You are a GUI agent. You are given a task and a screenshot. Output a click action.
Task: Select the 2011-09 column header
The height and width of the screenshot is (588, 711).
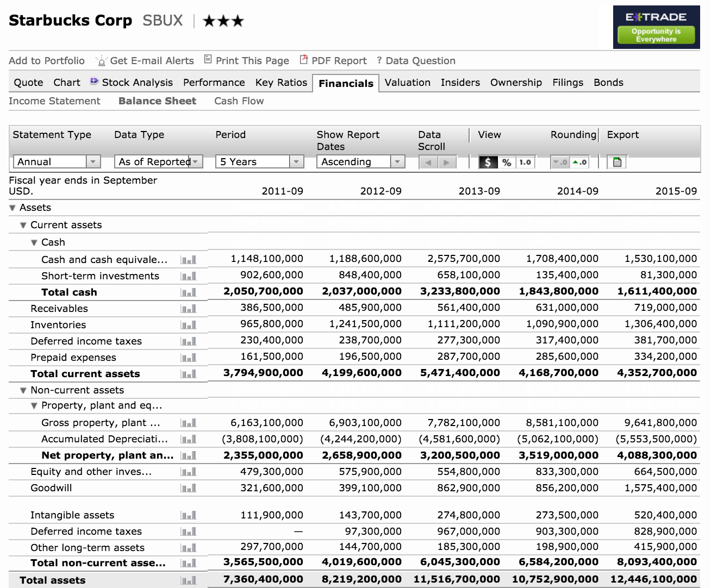tap(283, 191)
